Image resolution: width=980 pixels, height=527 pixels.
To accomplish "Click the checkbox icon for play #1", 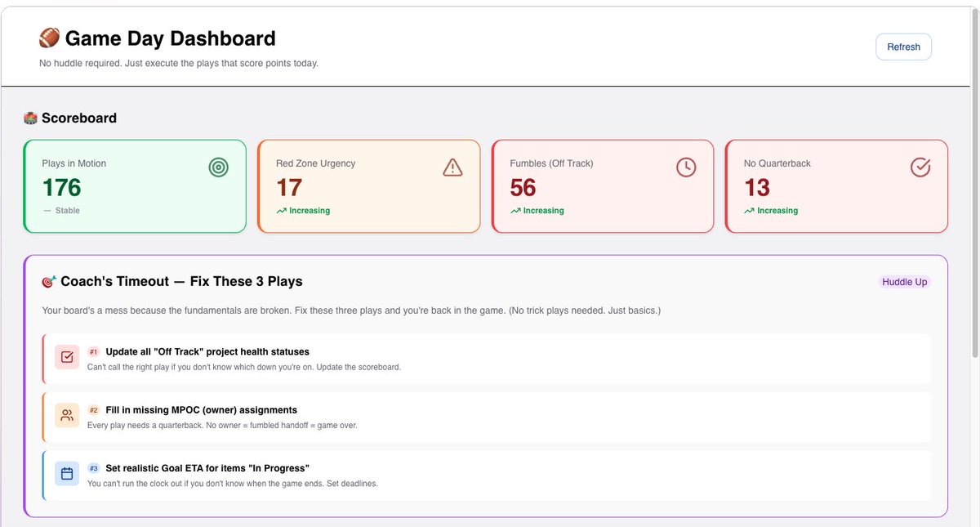I will click(x=67, y=357).
